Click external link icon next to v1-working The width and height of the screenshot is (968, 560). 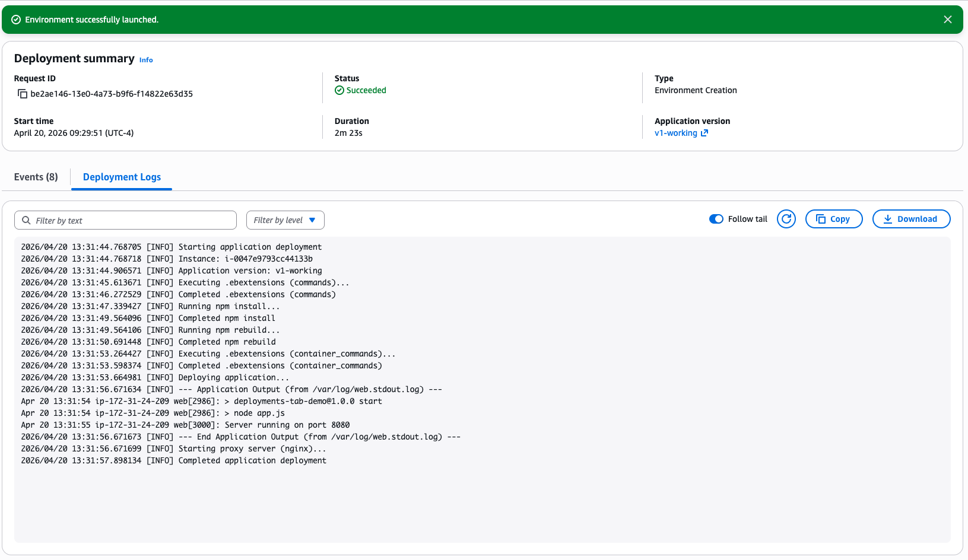coord(704,133)
